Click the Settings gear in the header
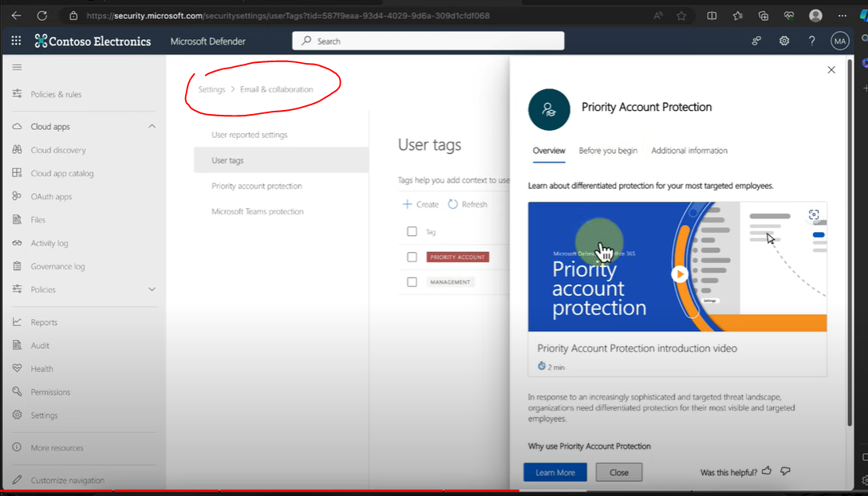 (x=784, y=41)
